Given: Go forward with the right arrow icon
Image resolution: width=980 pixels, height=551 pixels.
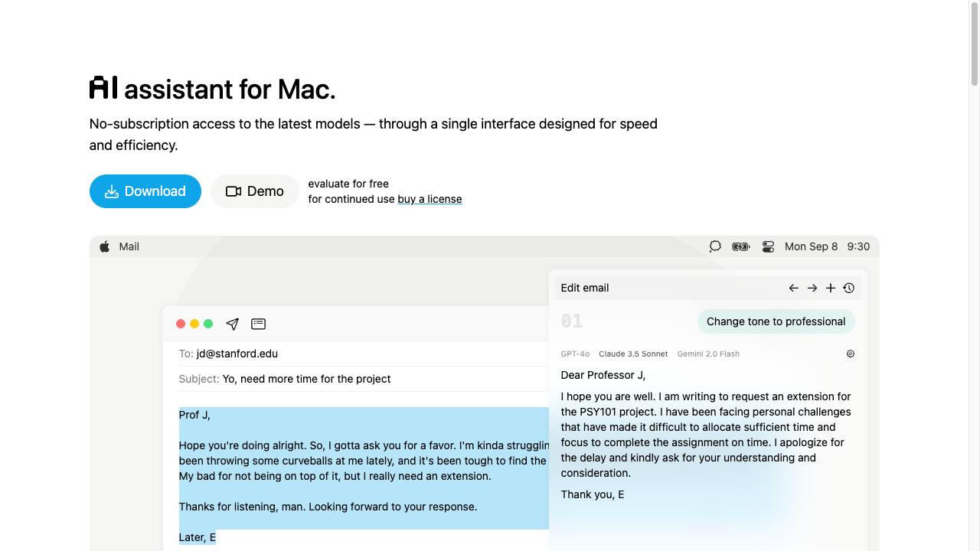Looking at the screenshot, I should pos(812,288).
